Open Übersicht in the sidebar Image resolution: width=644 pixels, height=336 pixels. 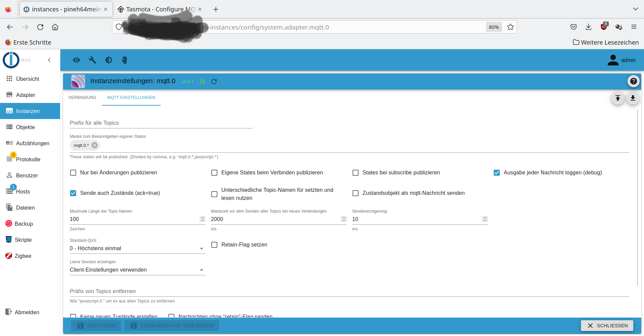click(30, 79)
